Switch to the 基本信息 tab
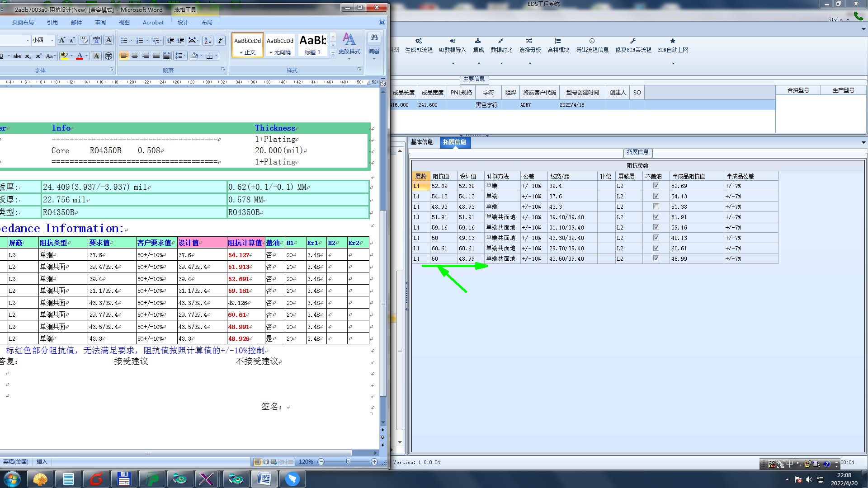868x488 pixels. pyautogui.click(x=421, y=142)
